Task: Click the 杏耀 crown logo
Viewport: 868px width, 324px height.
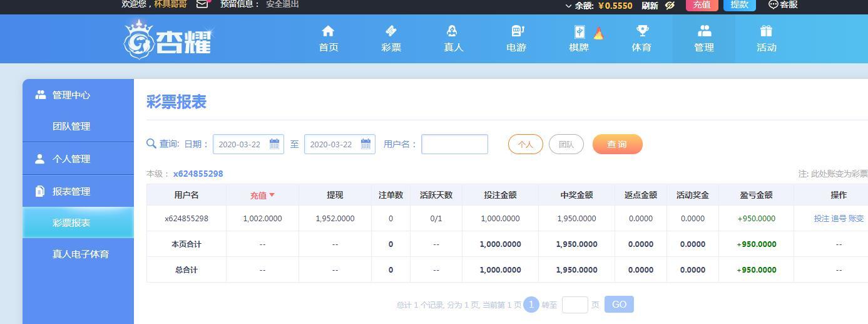Action: pos(168,39)
